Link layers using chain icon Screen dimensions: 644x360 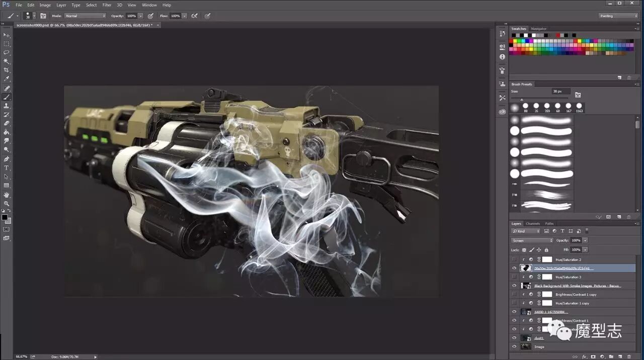tap(575, 356)
